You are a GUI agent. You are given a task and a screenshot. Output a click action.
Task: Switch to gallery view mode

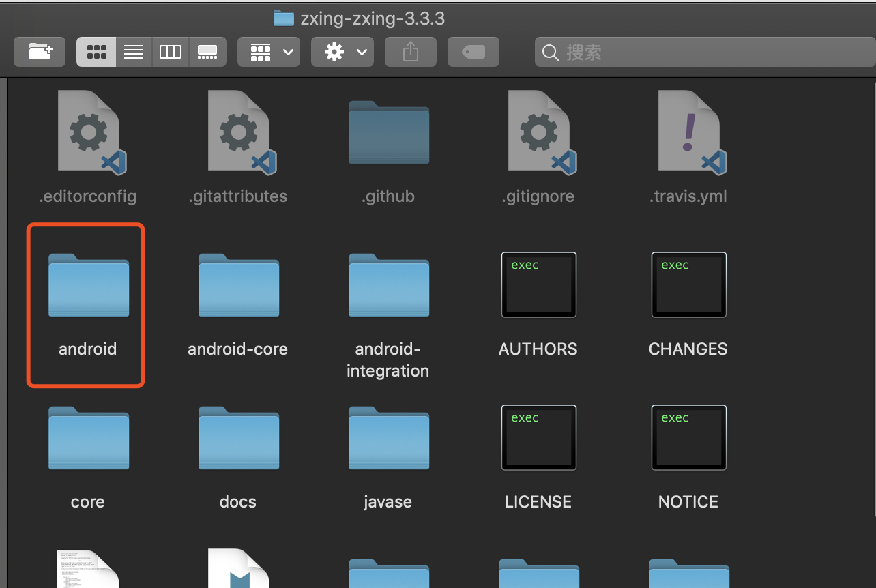[x=207, y=52]
